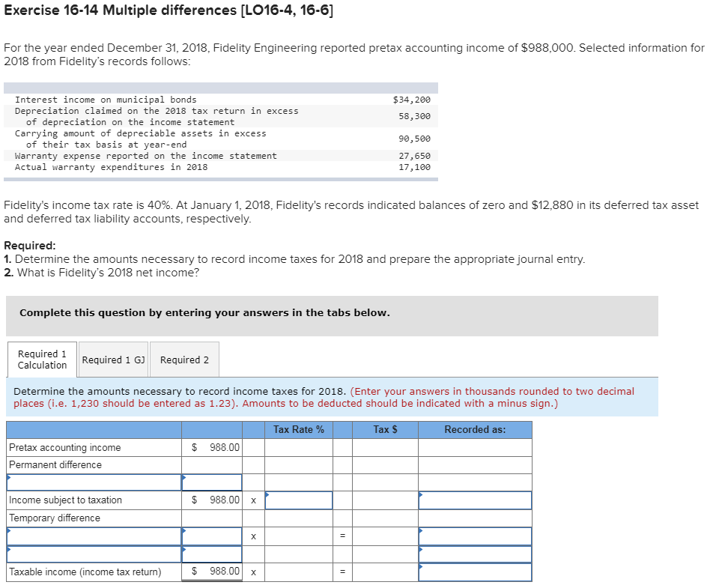Click the Recorded as column header

pos(475,429)
